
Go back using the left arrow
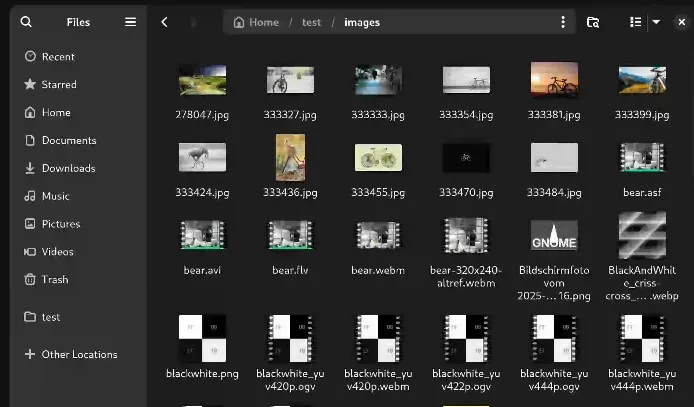[165, 22]
